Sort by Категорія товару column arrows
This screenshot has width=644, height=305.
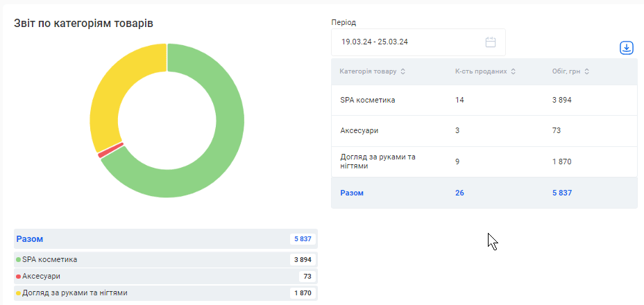[x=403, y=72]
